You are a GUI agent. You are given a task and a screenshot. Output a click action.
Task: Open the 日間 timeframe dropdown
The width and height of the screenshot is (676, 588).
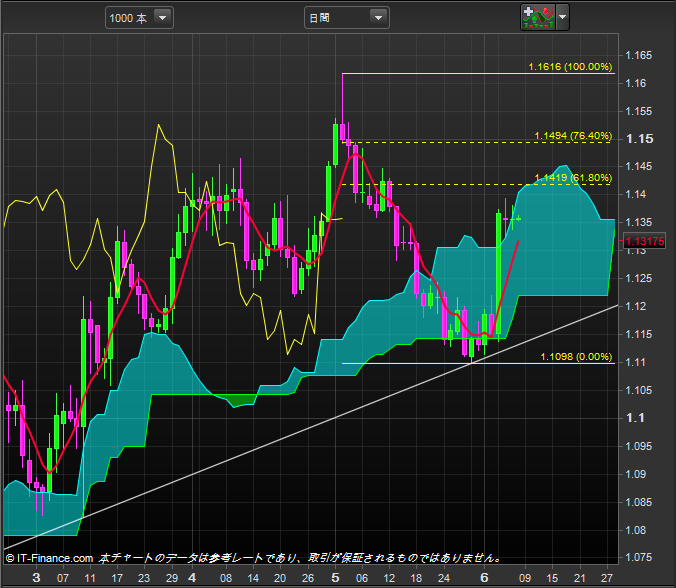[347, 18]
